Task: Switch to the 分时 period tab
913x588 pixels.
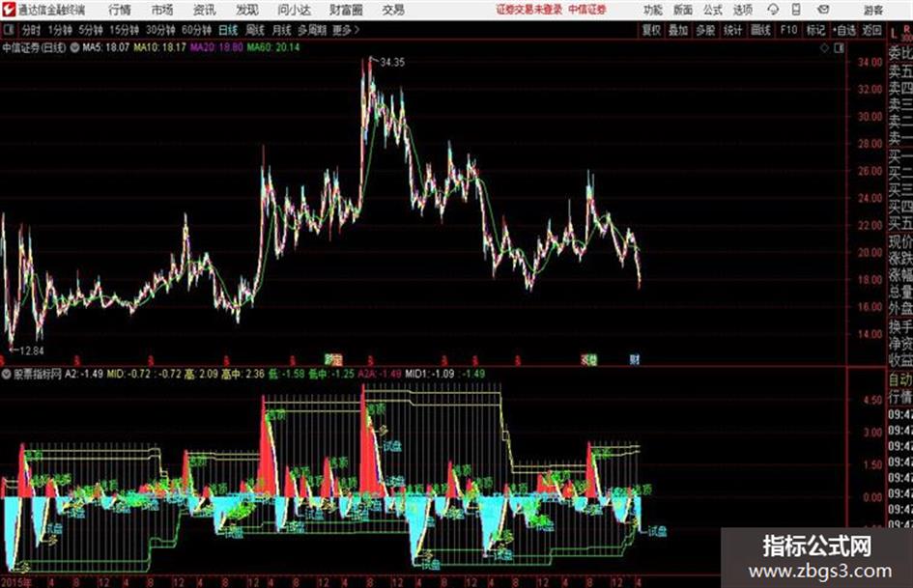Action: click(x=32, y=30)
